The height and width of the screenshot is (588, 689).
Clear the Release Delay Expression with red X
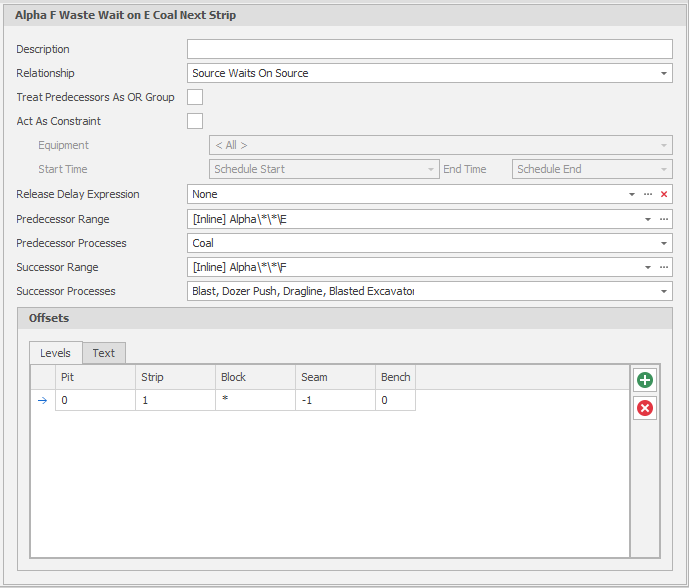coord(664,194)
